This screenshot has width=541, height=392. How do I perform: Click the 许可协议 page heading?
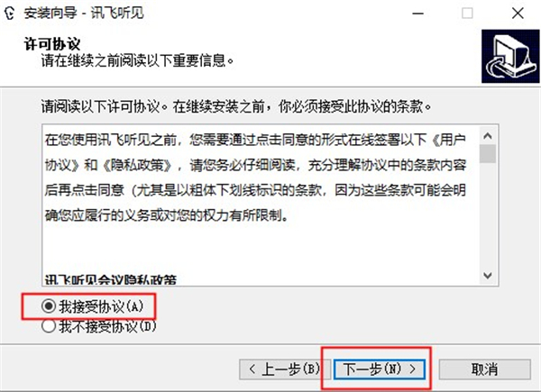click(52, 44)
